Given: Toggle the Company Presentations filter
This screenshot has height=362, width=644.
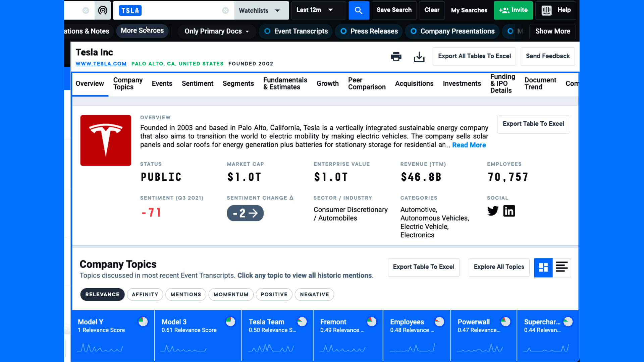Looking at the screenshot, I should coord(452,31).
